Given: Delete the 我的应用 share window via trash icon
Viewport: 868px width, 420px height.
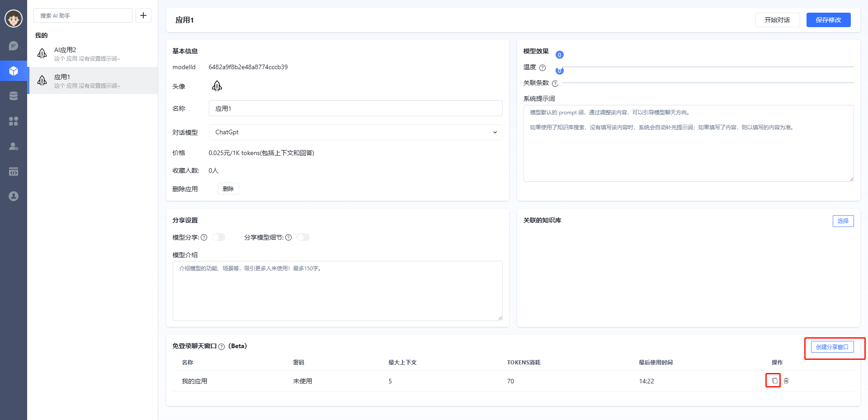Looking at the screenshot, I should click(786, 380).
